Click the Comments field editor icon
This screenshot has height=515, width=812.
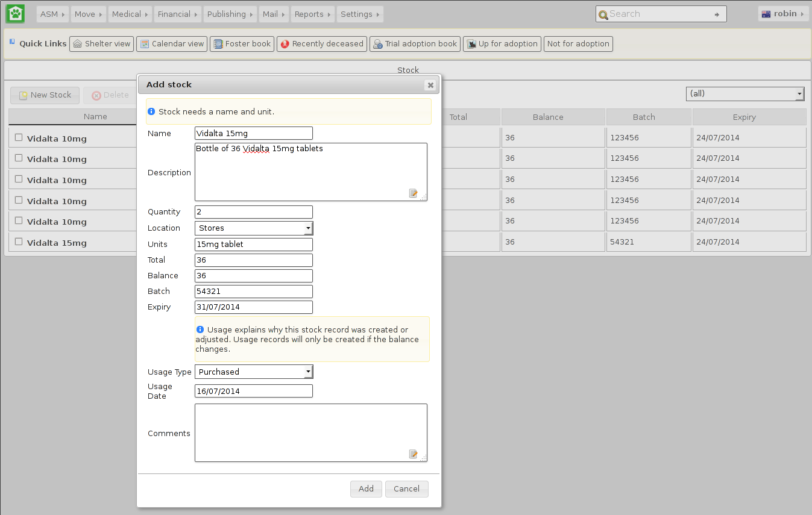[413, 454]
